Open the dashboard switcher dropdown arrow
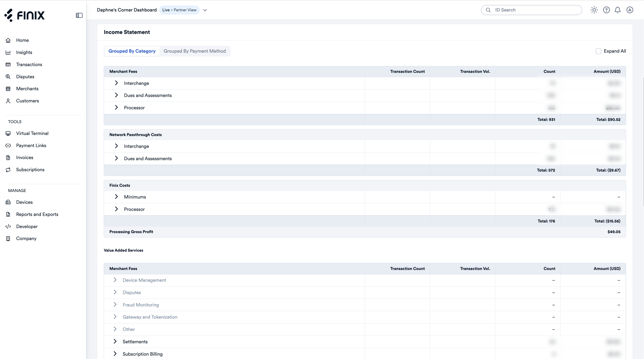644x359 pixels. point(205,10)
